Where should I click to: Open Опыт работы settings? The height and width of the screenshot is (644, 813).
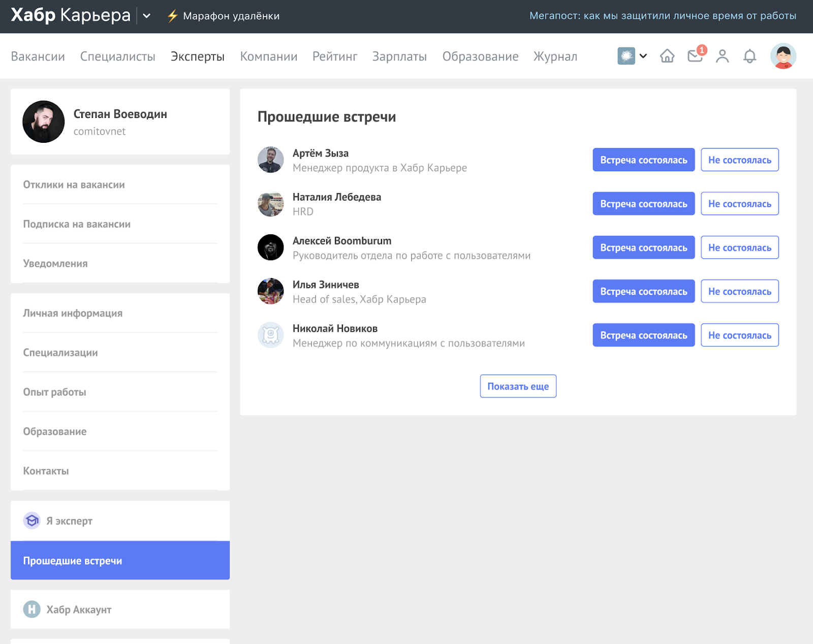pos(120,392)
